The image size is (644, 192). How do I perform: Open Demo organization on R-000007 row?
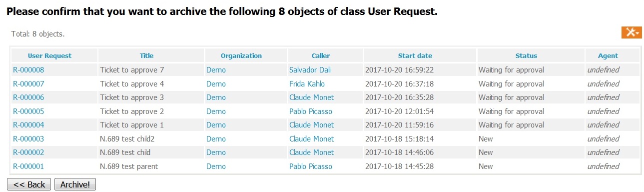point(216,83)
